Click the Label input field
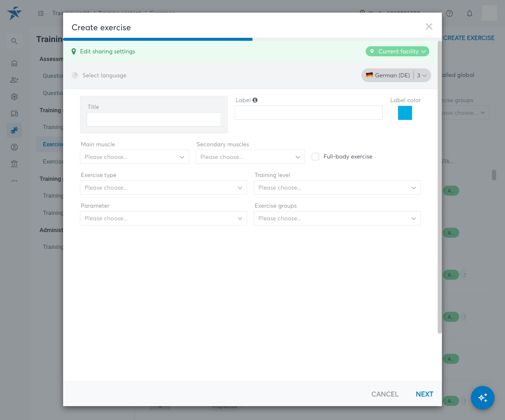The height and width of the screenshot is (420, 505). coord(308,113)
